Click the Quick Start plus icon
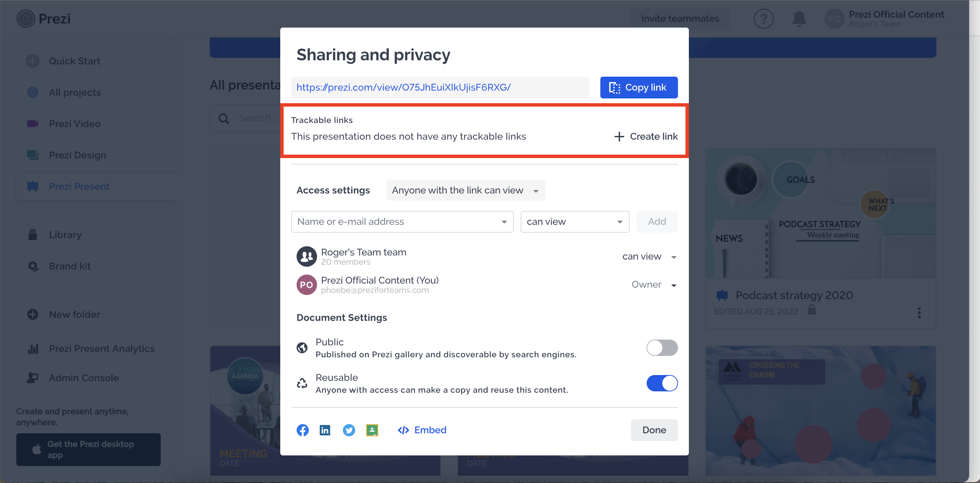The height and width of the screenshot is (483, 980). (33, 61)
